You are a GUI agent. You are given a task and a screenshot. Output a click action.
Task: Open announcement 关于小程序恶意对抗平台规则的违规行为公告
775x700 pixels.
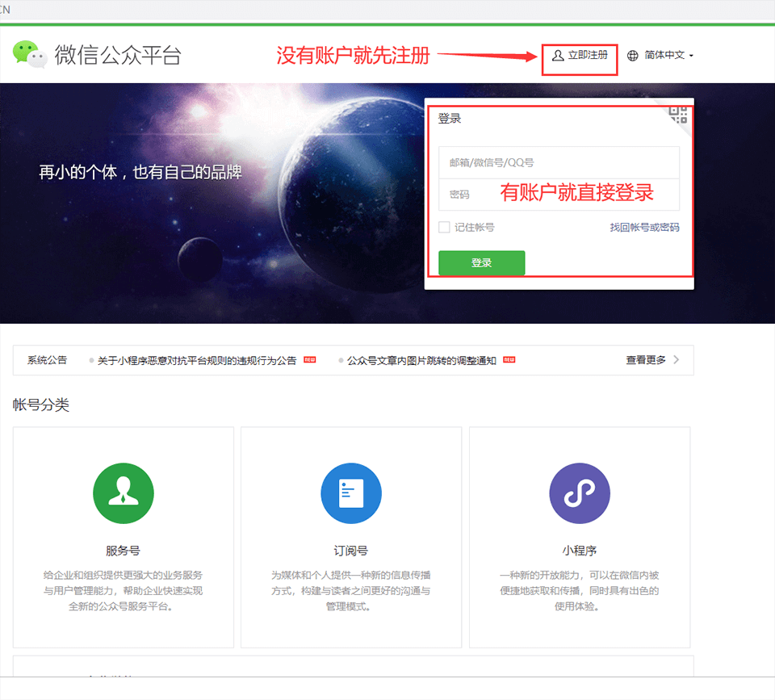tap(197, 360)
